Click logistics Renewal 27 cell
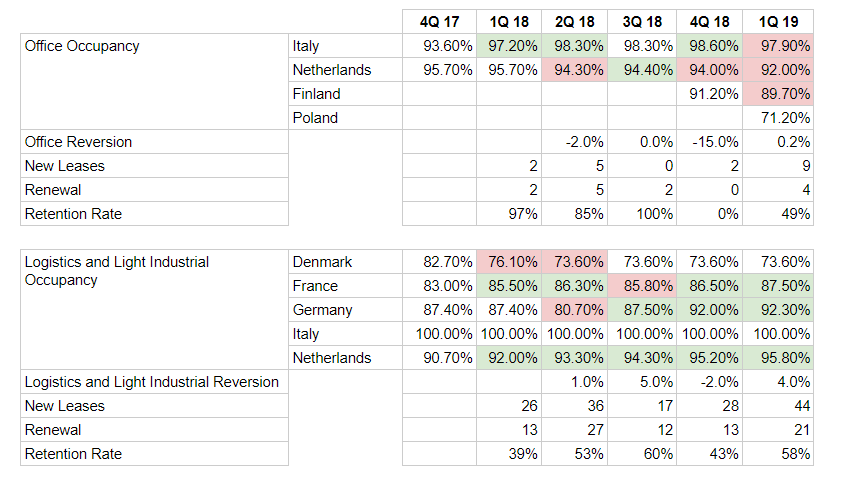The image size is (847, 482). [x=575, y=430]
